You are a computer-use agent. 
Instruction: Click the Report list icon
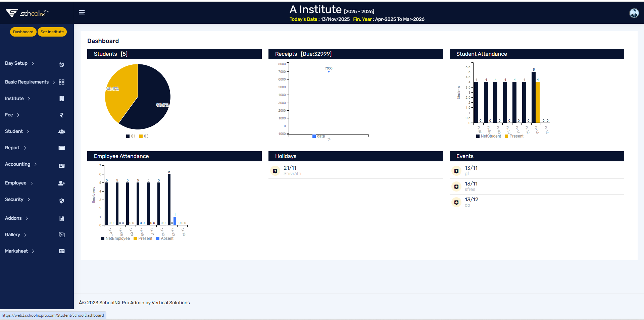(x=62, y=148)
